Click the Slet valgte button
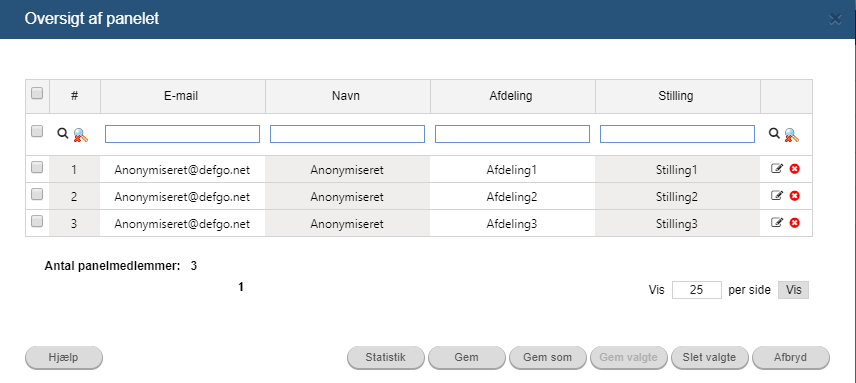This screenshot has height=383, width=856. (x=709, y=358)
